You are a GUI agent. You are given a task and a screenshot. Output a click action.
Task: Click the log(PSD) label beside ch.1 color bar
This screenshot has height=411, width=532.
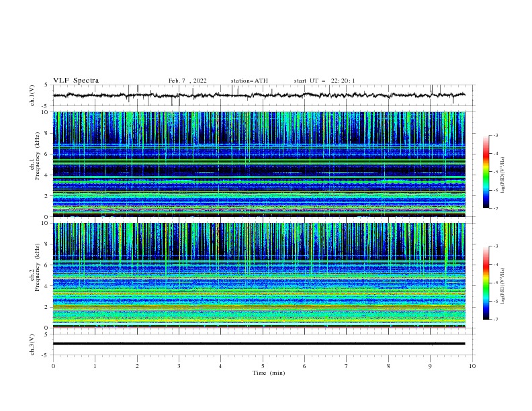[x=502, y=175]
